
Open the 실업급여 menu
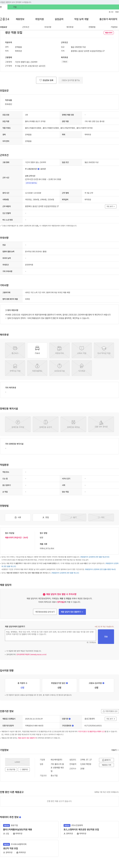click(59, 19)
